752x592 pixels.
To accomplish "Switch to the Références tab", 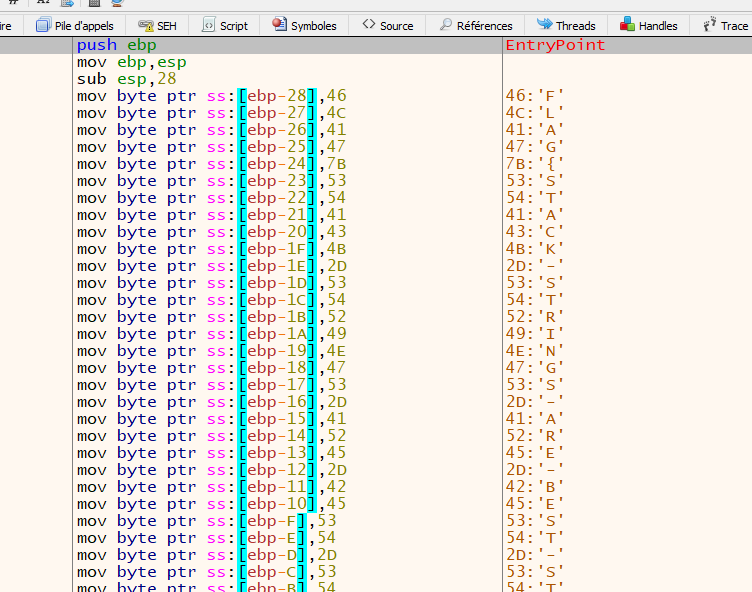I will (476, 25).
